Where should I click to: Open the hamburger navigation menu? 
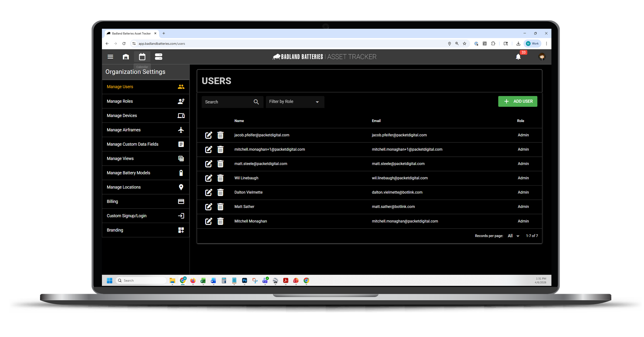coord(110,57)
